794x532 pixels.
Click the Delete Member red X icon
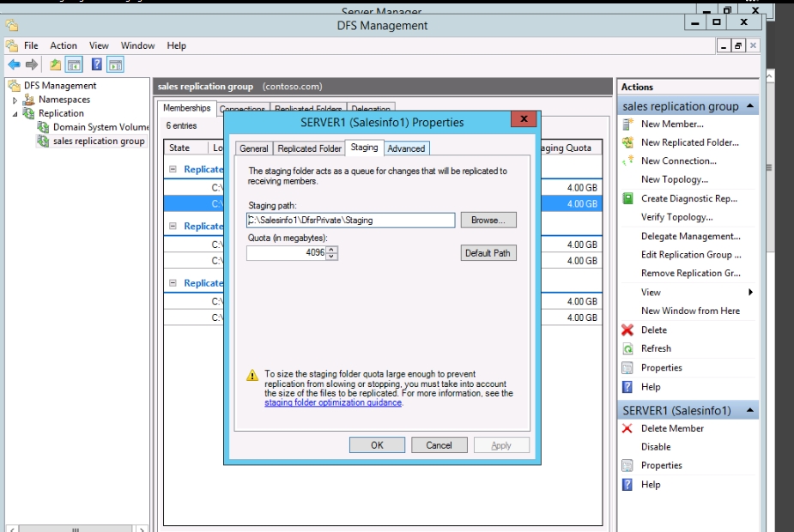(x=627, y=429)
